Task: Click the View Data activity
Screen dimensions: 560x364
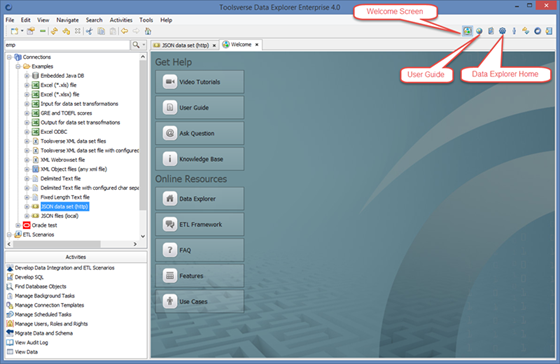Action: [26, 352]
